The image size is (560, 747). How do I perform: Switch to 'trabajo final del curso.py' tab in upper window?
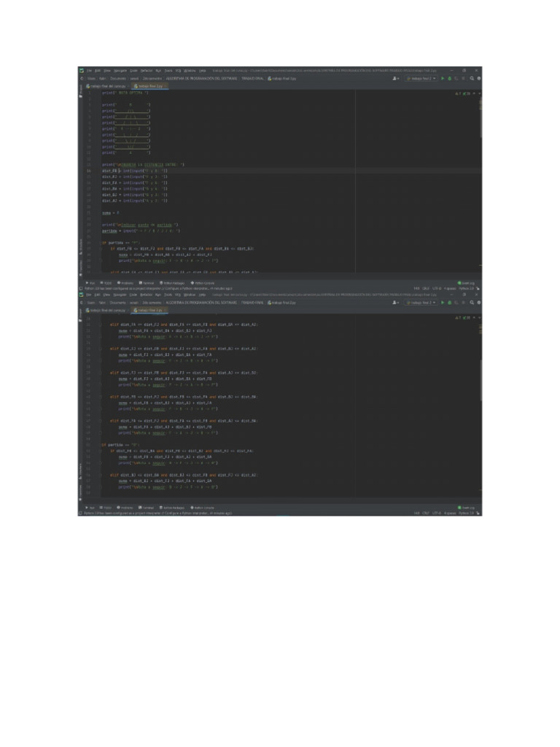104,85
